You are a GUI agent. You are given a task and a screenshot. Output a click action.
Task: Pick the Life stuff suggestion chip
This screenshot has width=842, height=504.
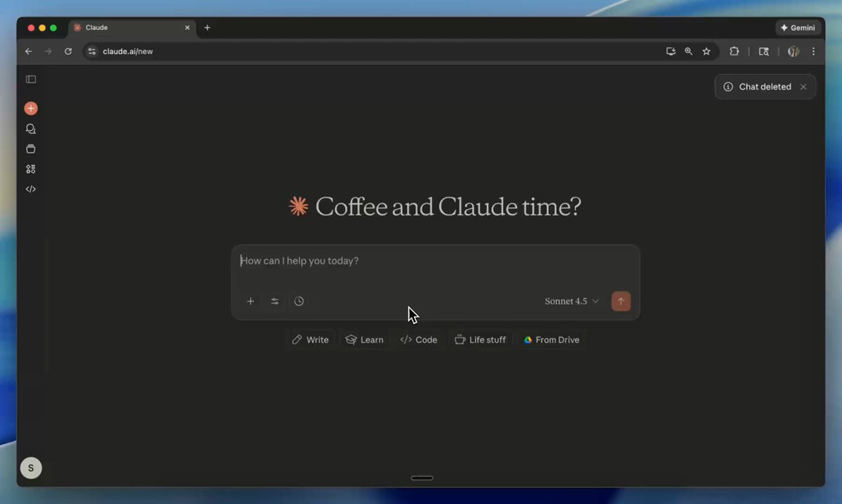click(x=481, y=340)
